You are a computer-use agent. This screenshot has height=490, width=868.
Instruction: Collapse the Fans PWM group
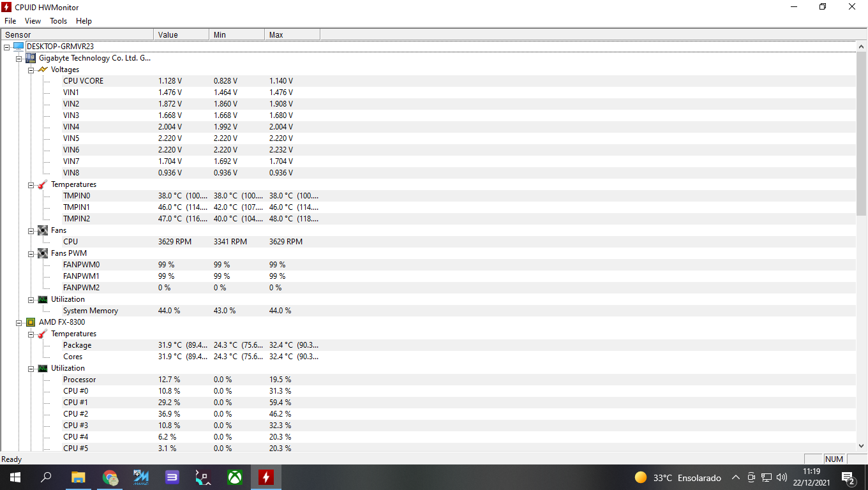(x=31, y=253)
